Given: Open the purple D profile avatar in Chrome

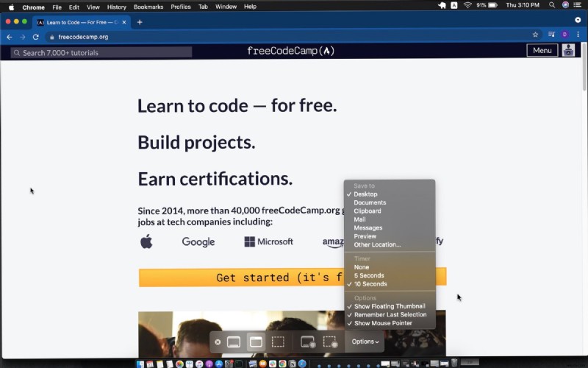Looking at the screenshot, I should [x=564, y=35].
